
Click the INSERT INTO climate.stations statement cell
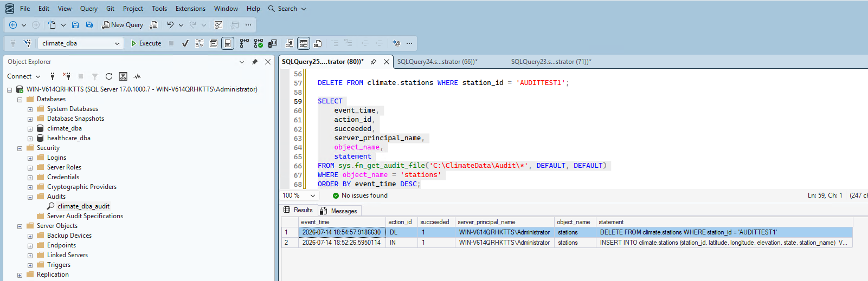pos(724,243)
